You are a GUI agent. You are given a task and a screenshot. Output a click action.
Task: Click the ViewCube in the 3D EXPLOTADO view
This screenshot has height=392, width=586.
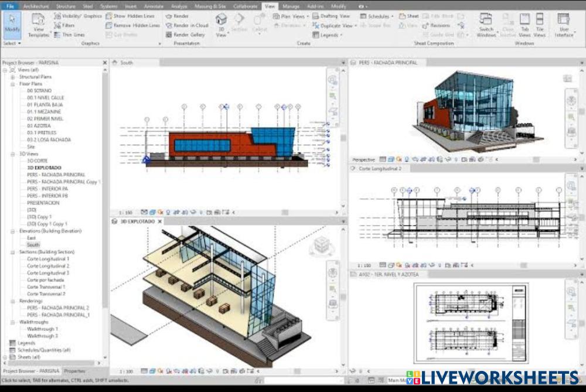[x=321, y=246]
